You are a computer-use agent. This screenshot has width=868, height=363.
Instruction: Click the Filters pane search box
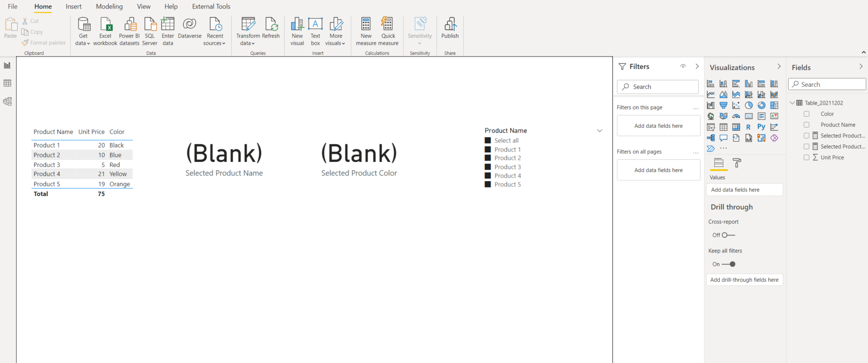click(x=658, y=87)
